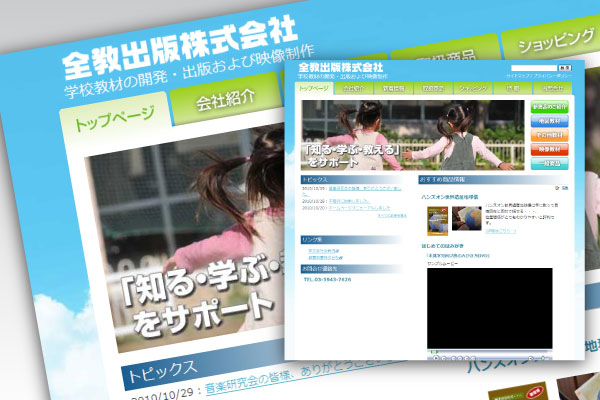The image size is (600, 400).
Task: Click 全教出版株式会社 logo on small page
Action: coord(341,67)
